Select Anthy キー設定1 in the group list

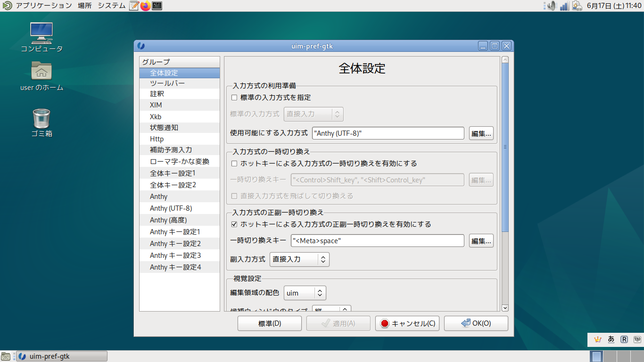(x=180, y=232)
